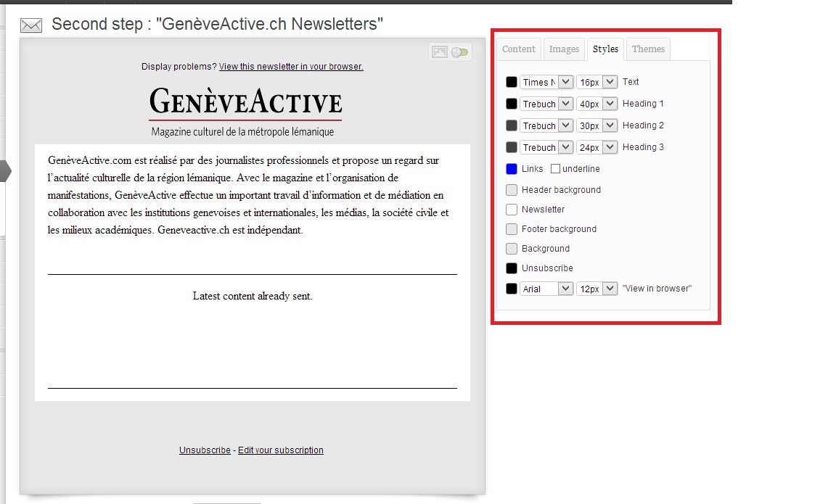This screenshot has height=504, width=836.
Task: Switch to the Content tab
Action: click(519, 49)
